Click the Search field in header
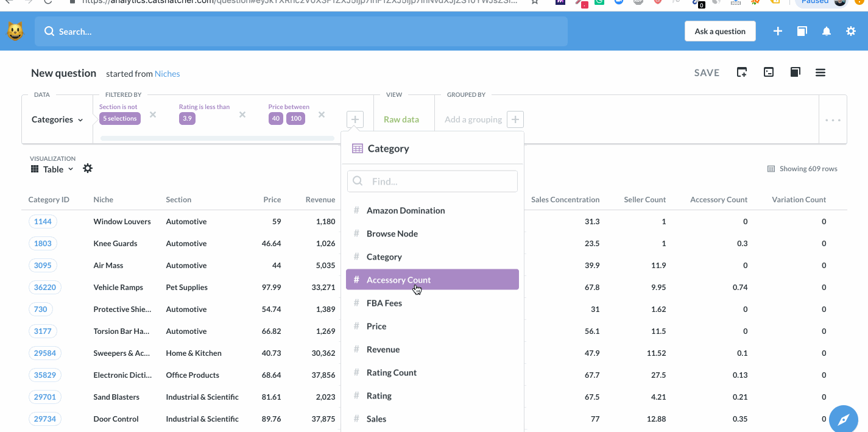 (301, 32)
